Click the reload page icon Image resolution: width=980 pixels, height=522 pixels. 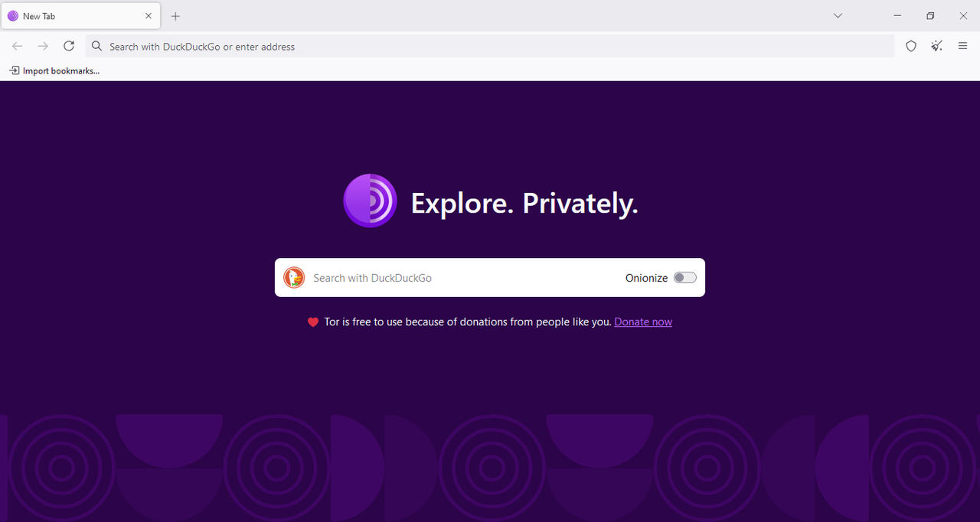[68, 46]
